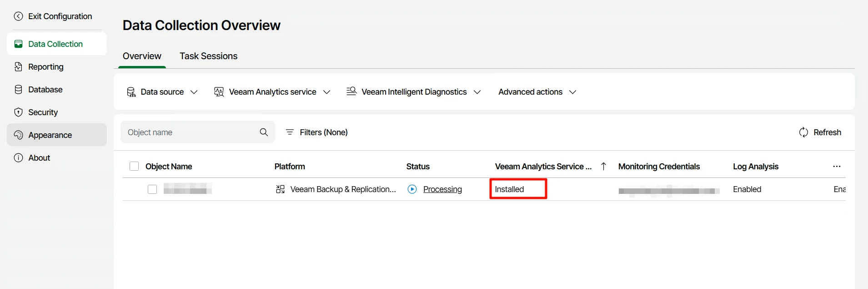Open the Processing status link
This screenshot has height=289, width=868.
[442, 189]
